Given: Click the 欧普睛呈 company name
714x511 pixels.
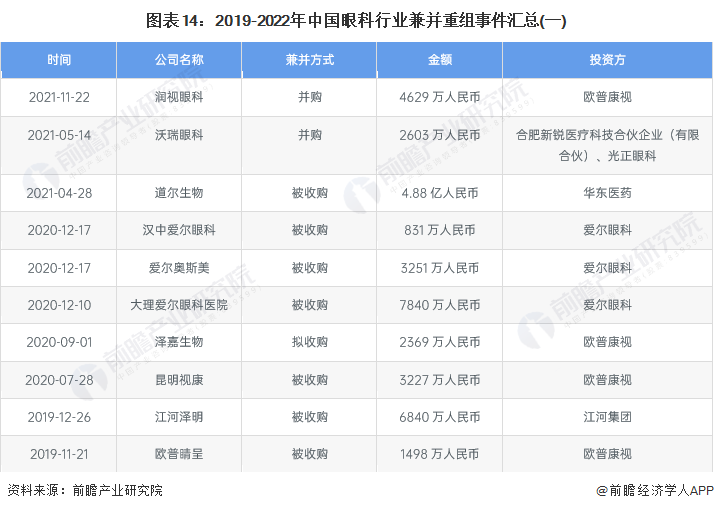Looking at the screenshot, I should click(179, 454).
